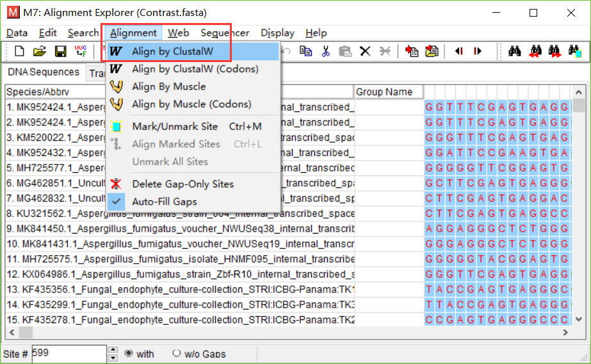Screen dimensions: 591x364
Task: Click the insert sequence from file icon
Action: pyautogui.click(x=411, y=51)
